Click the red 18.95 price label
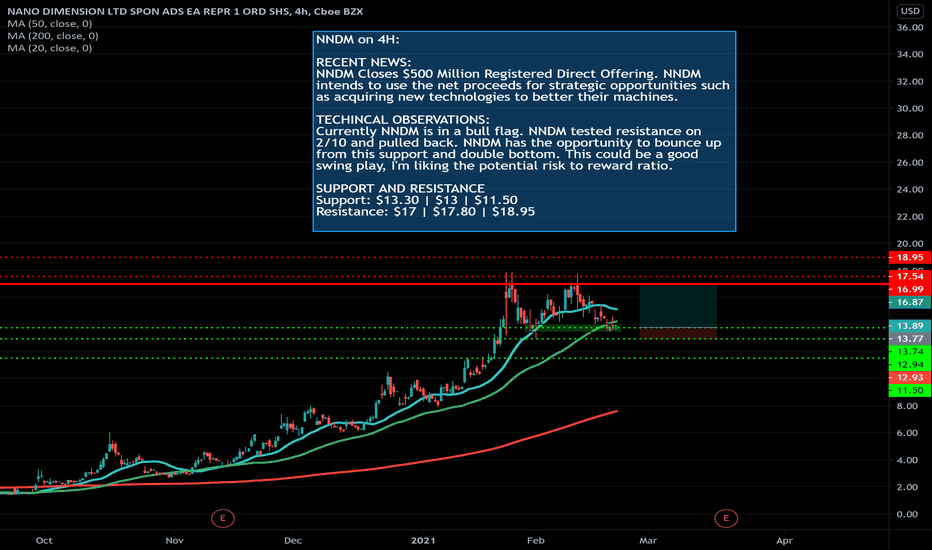Screen dimensions: 932x550 (x=909, y=257)
